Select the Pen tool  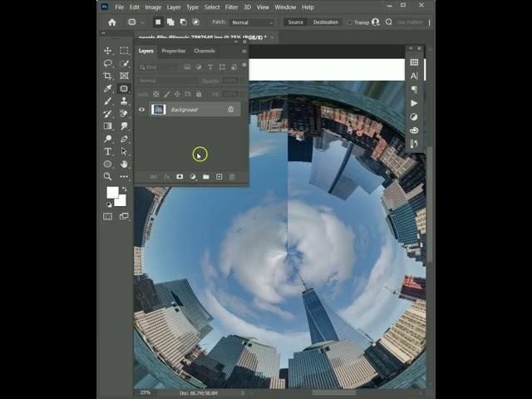[124, 139]
